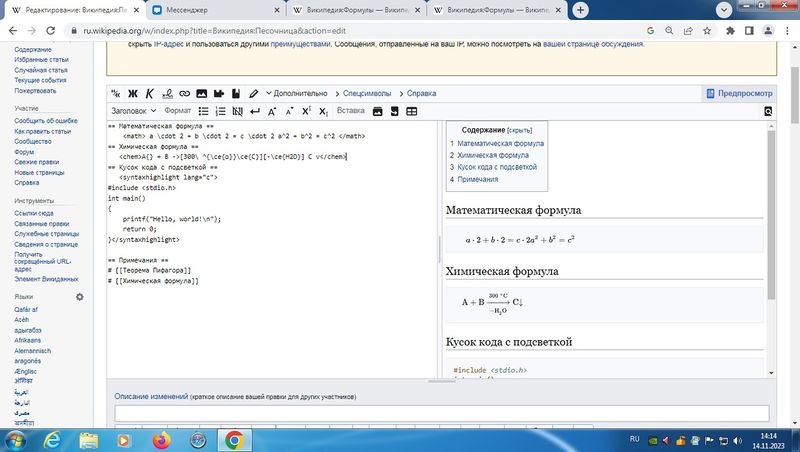Click the Описание изменений input field
800x452 pixels.
441,413
